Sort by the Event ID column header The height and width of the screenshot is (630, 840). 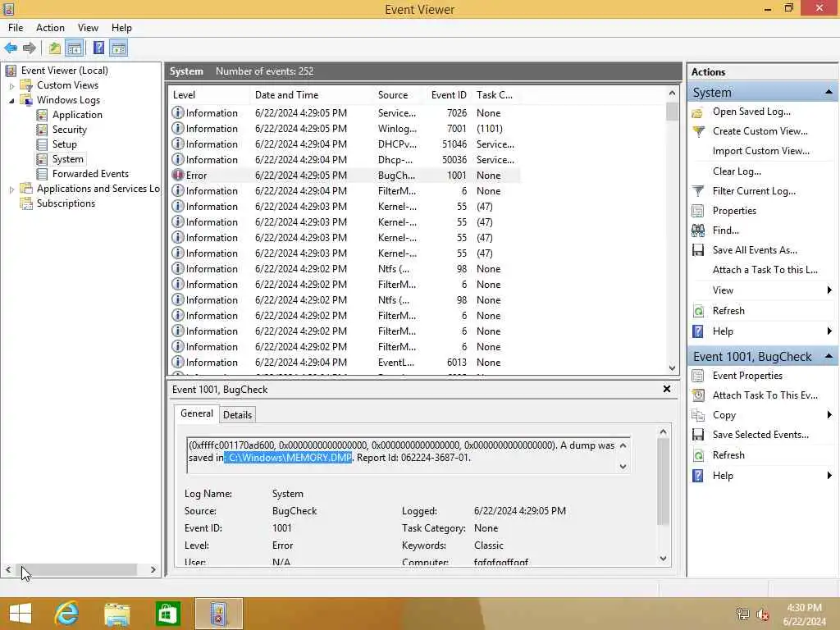click(449, 95)
